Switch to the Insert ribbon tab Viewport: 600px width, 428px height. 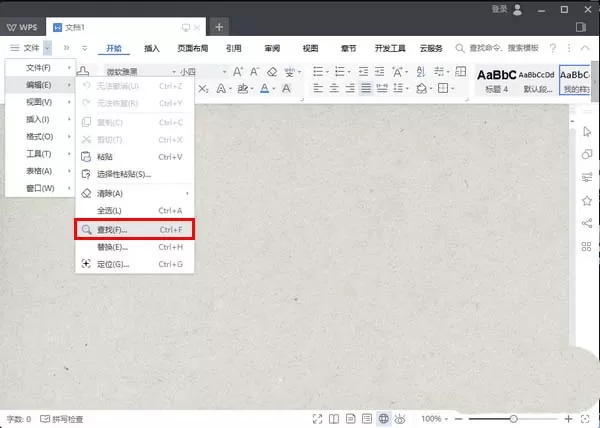point(152,48)
